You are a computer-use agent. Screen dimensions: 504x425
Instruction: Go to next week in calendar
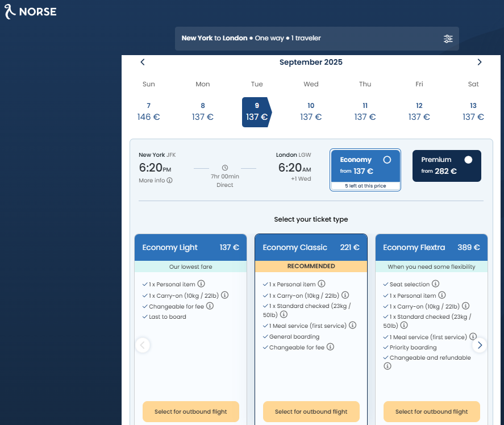pos(479,62)
